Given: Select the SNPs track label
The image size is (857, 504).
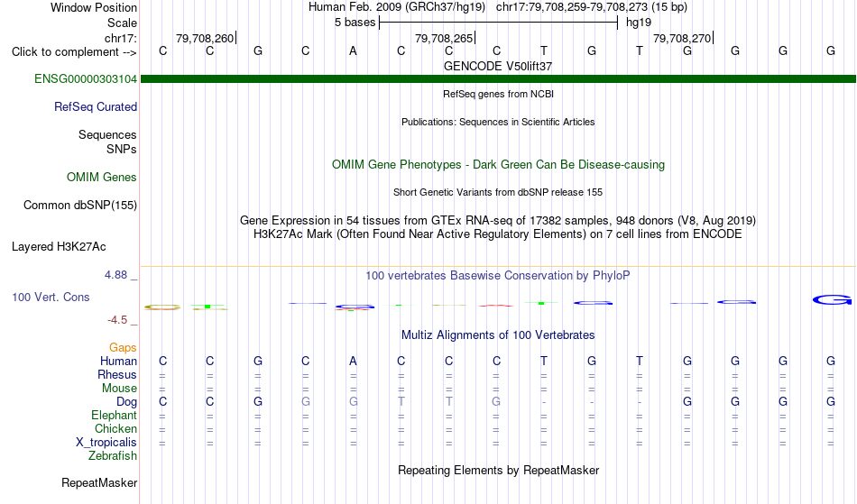Looking at the screenshot, I should click(122, 149).
